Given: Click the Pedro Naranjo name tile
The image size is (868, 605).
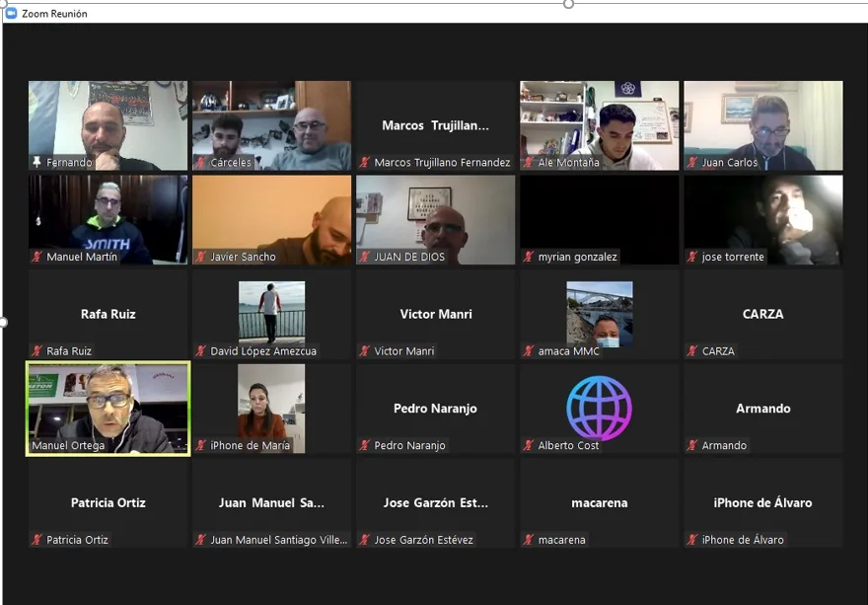Looking at the screenshot, I should 435,408.
